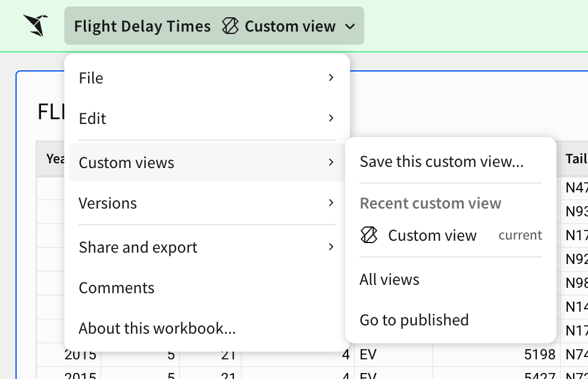Click the Flight Delay Times workbook title
The width and height of the screenshot is (588, 379).
click(142, 26)
